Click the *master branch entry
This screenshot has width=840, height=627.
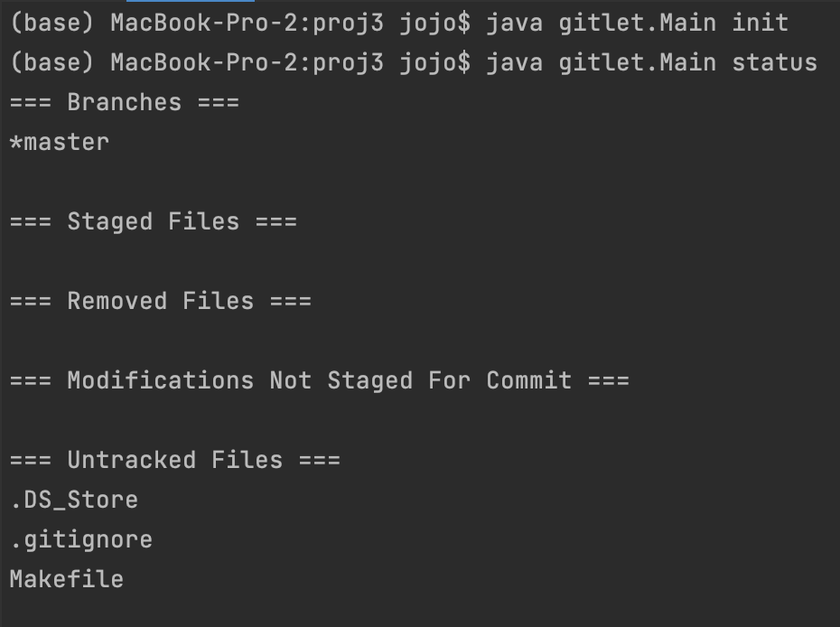(60, 143)
